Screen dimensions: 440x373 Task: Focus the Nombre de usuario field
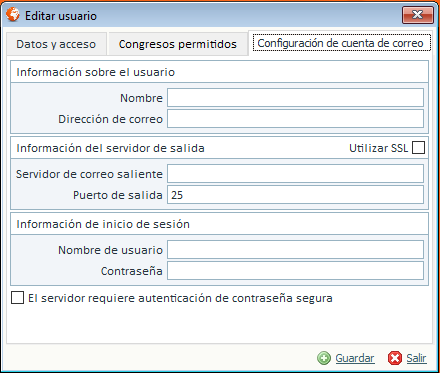[295, 250]
